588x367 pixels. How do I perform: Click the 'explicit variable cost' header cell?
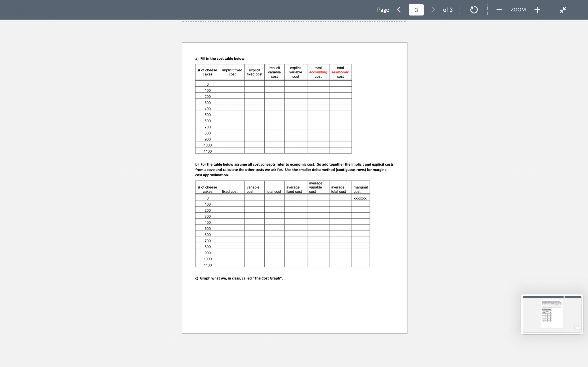pyautogui.click(x=295, y=72)
